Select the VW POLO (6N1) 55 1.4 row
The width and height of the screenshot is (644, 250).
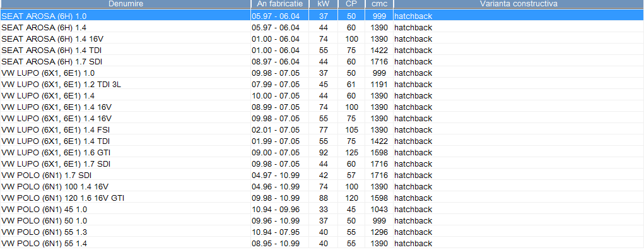point(322,244)
